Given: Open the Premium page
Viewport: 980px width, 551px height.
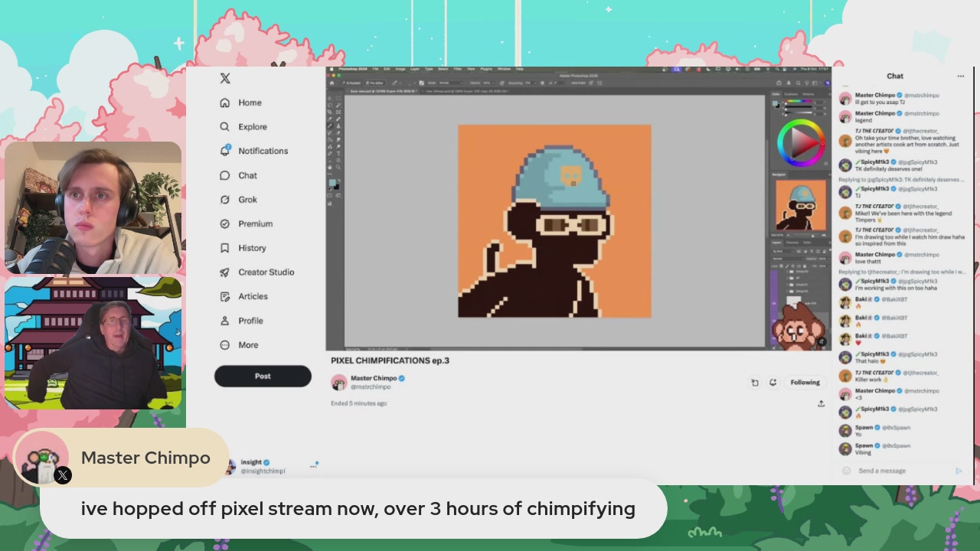Looking at the screenshot, I should (246, 223).
